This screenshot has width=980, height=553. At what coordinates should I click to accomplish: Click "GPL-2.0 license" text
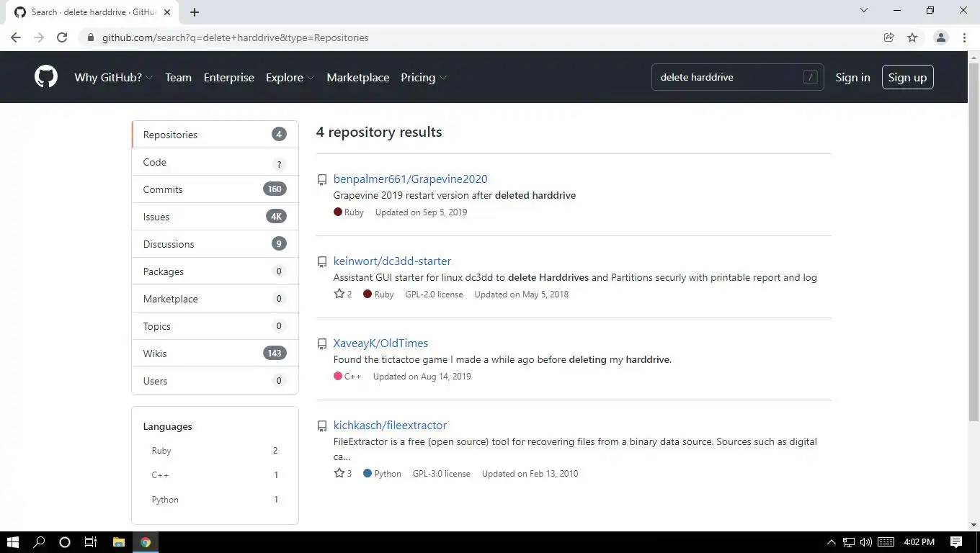point(434,295)
